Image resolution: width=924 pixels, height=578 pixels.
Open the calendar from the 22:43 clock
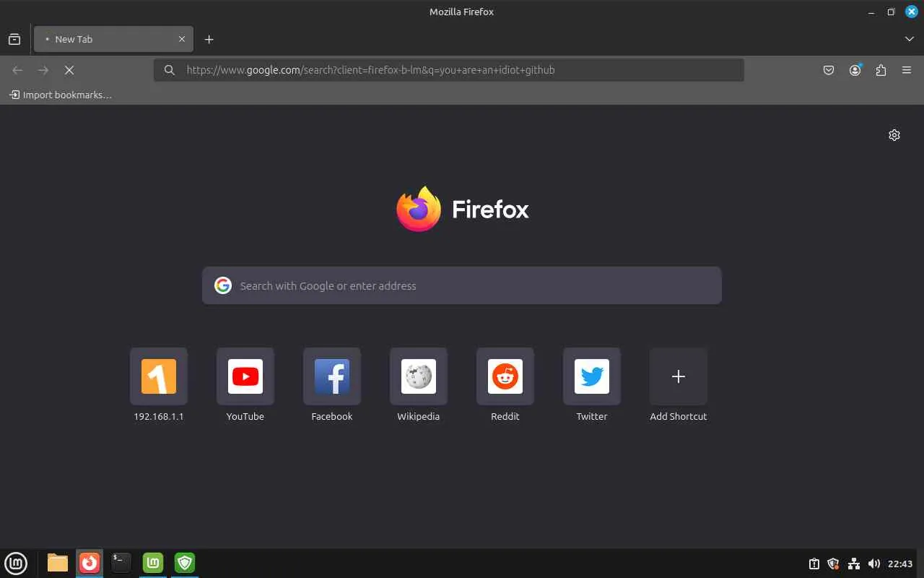click(900, 564)
